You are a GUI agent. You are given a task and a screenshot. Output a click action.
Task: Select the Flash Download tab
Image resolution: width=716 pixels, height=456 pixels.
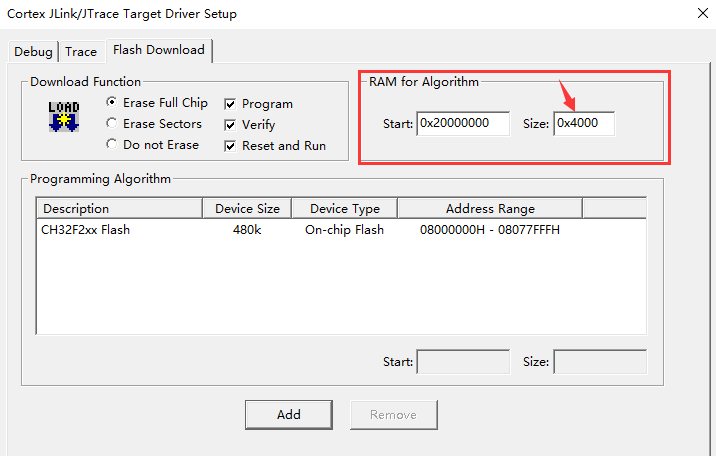[158, 50]
